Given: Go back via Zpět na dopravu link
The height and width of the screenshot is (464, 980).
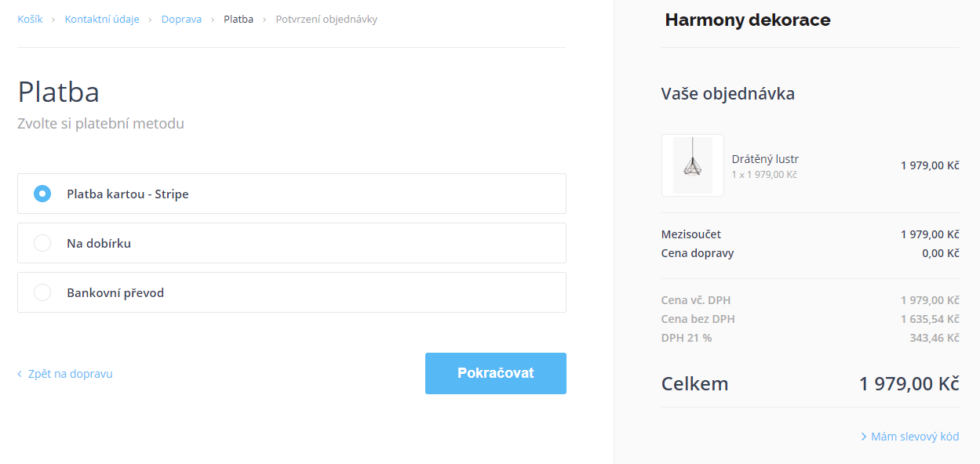Looking at the screenshot, I should point(70,374).
